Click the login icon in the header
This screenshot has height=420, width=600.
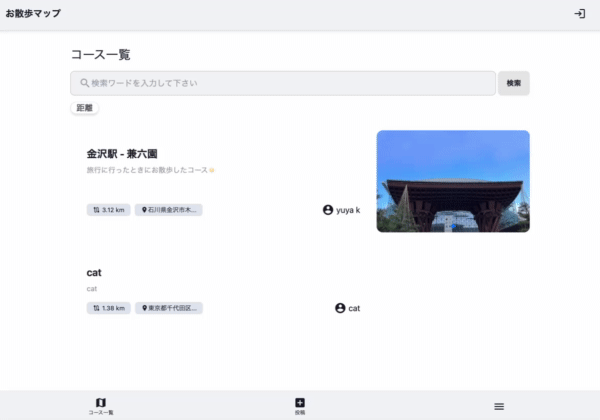579,14
